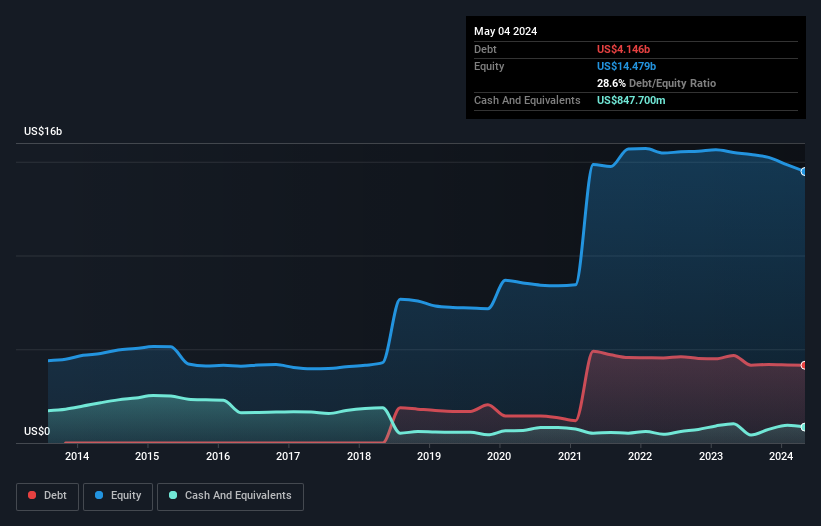Select the 2019 x-axis label

pos(429,456)
